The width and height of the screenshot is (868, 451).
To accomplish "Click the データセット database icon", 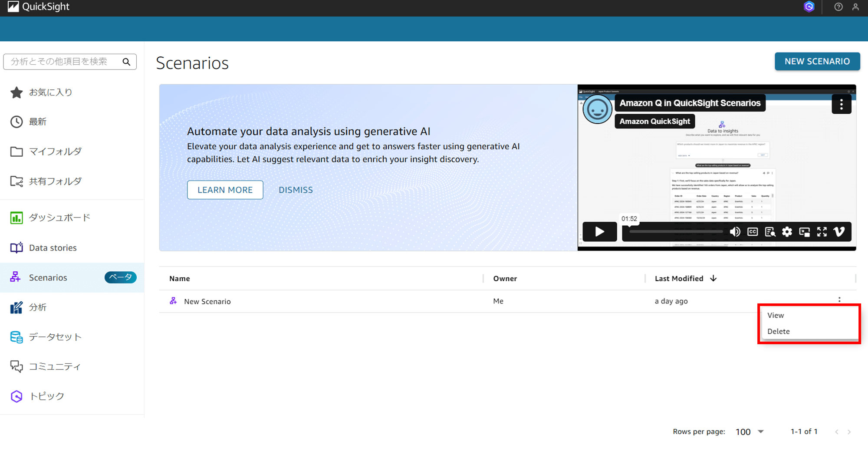I will (x=16, y=337).
